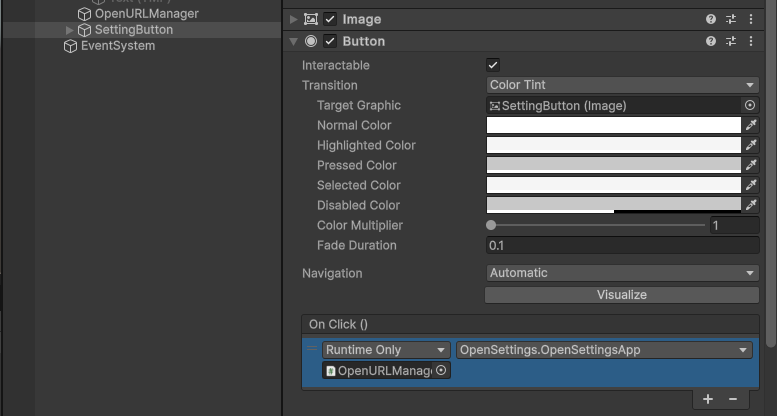
Task: Open presets for the Button component
Action: point(731,41)
